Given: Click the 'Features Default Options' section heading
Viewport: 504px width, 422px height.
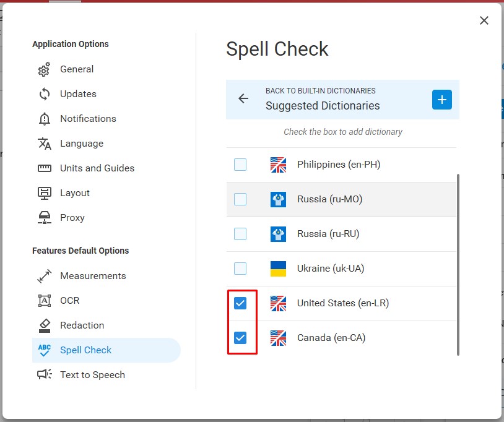Looking at the screenshot, I should coord(80,251).
